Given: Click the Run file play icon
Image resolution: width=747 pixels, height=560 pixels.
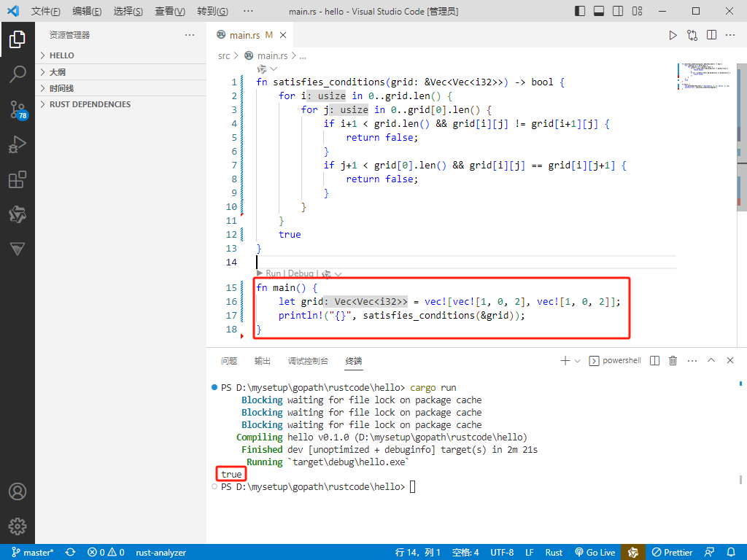Looking at the screenshot, I should (673, 35).
